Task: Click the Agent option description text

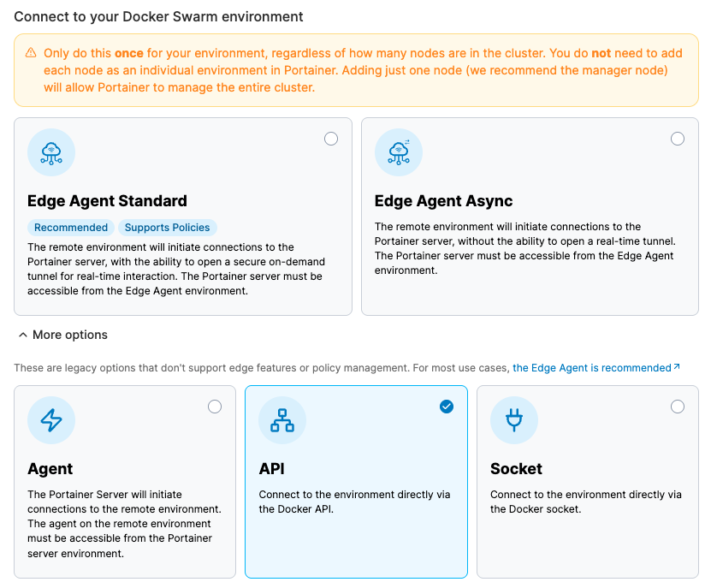Action: click(124, 524)
